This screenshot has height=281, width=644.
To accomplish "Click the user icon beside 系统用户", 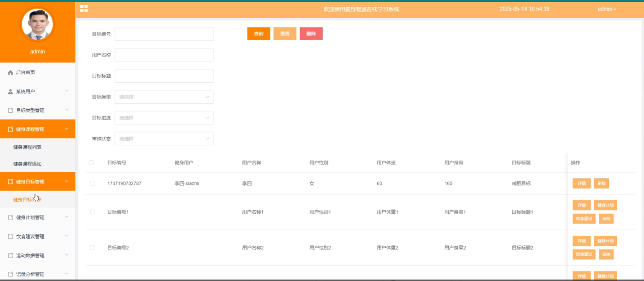I will coord(10,91).
